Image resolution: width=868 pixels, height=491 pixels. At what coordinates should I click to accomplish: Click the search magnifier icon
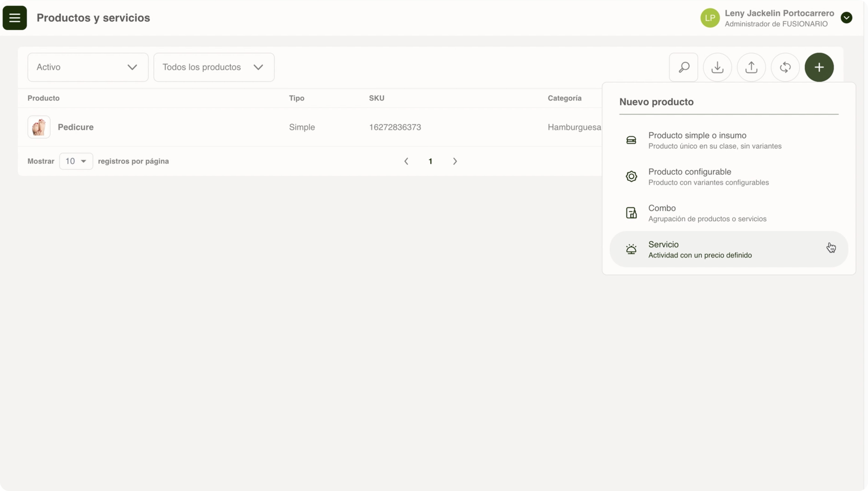click(x=683, y=67)
